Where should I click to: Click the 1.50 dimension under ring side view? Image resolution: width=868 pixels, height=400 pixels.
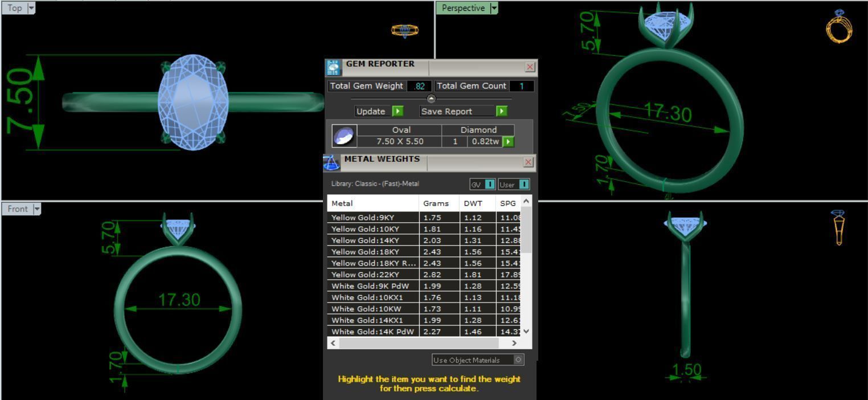point(686,369)
